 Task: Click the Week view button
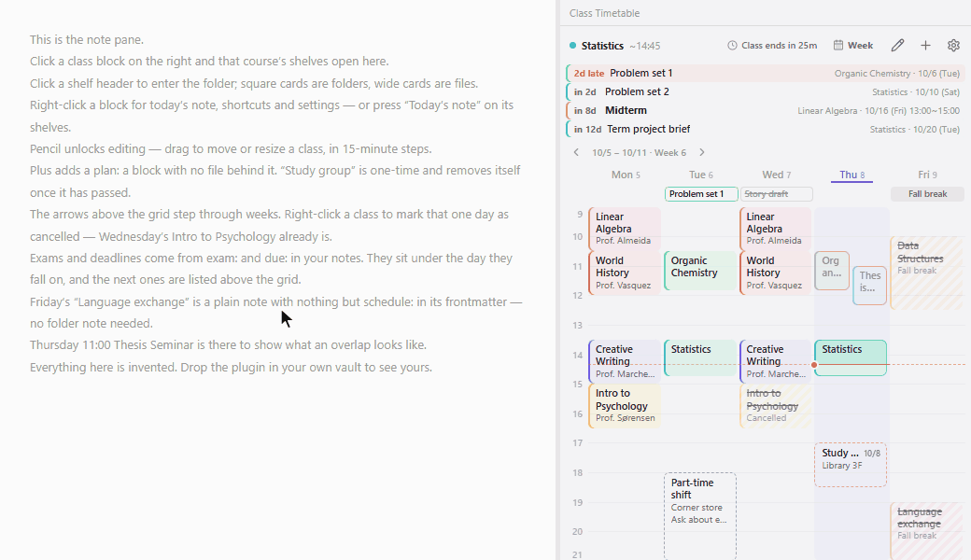tap(853, 45)
